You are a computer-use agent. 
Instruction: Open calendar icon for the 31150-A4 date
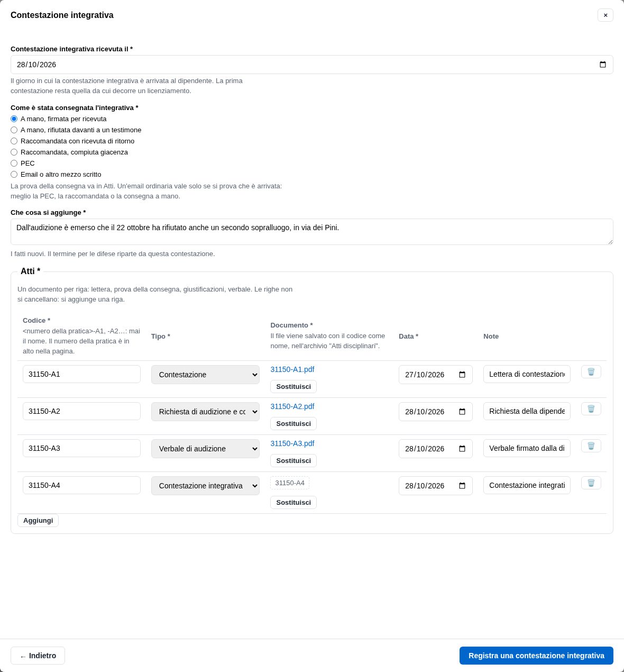[x=462, y=486]
